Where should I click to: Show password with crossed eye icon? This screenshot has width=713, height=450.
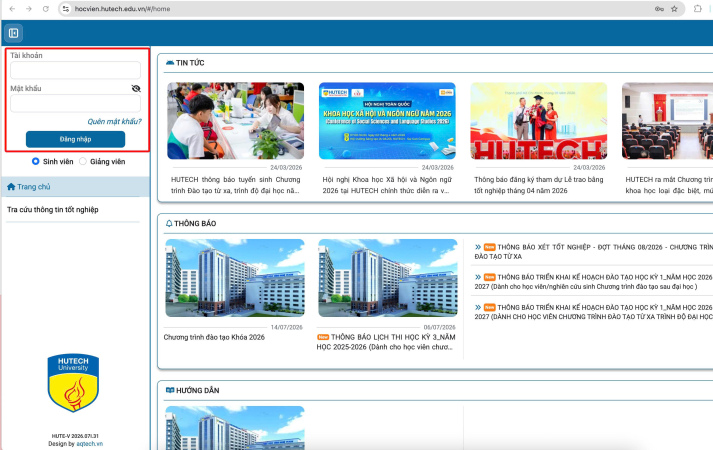click(x=136, y=88)
